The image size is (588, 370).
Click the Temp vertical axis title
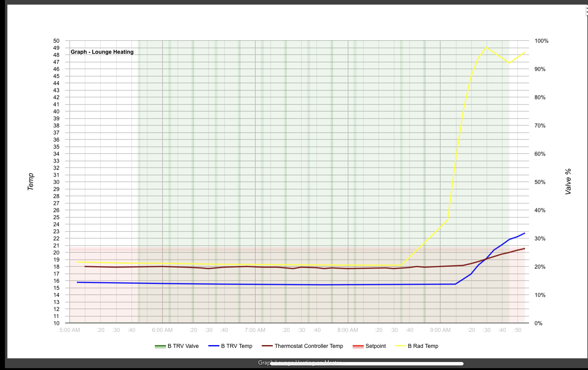coord(31,182)
